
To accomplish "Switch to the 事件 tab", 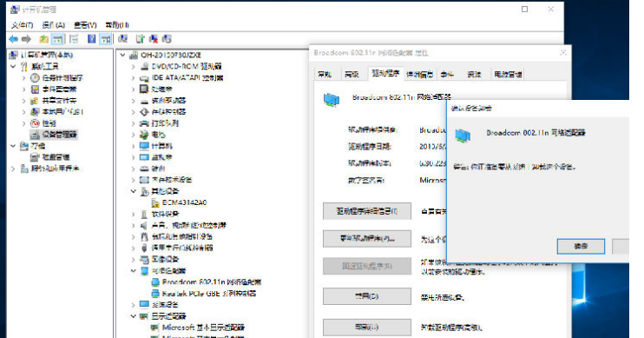I will pos(447,75).
